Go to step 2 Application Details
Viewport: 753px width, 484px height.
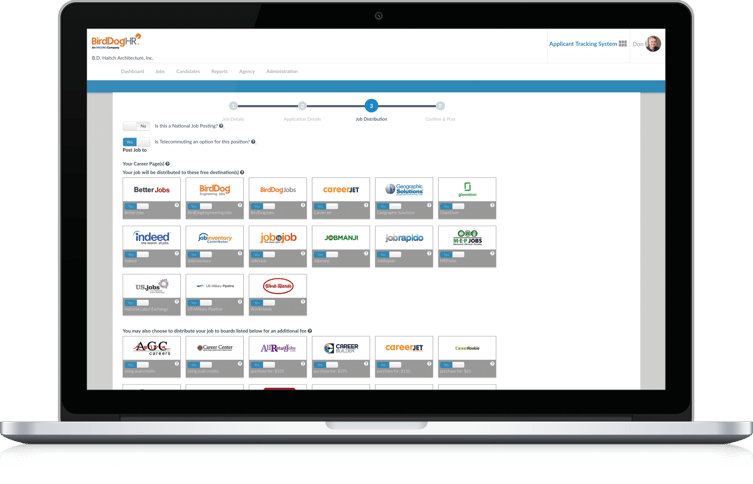302,106
